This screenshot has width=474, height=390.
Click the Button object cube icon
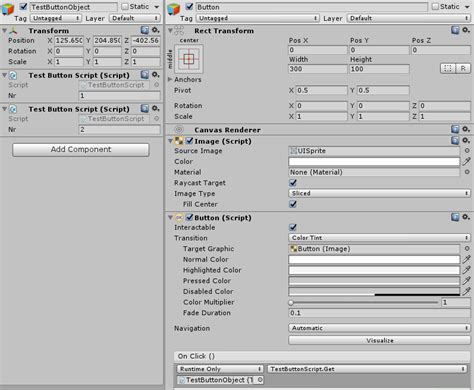pos(174,9)
